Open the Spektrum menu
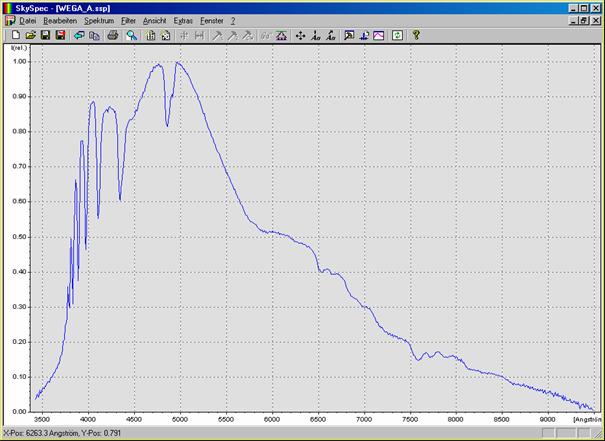Image resolution: width=605 pixels, height=441 pixels. tap(98, 20)
